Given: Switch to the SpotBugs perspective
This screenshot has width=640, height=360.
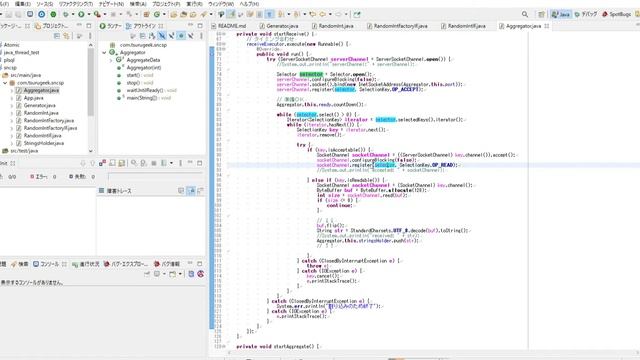Looking at the screenshot, I should tap(616, 14).
